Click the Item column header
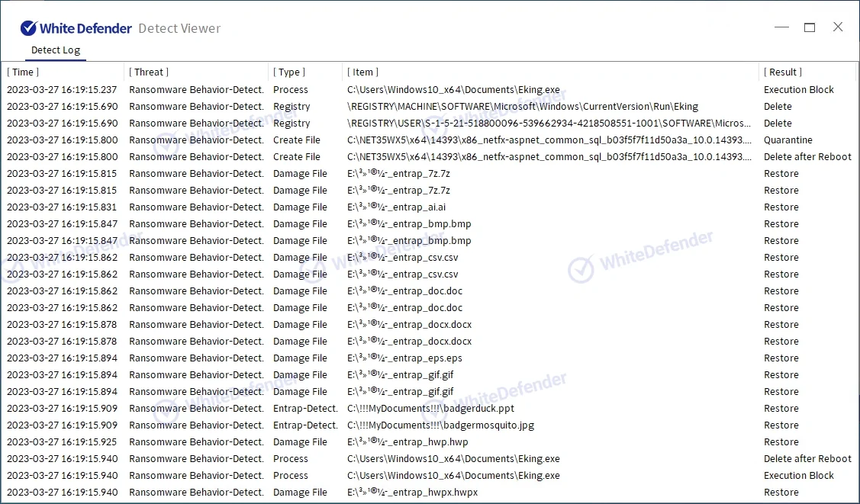The width and height of the screenshot is (860, 504). coord(363,72)
